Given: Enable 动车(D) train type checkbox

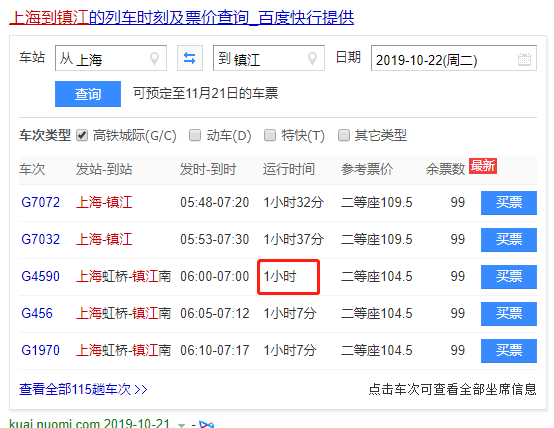Looking at the screenshot, I should point(195,135).
